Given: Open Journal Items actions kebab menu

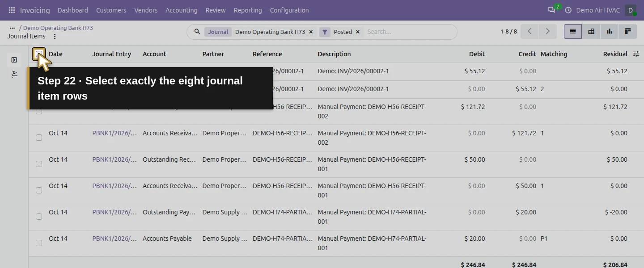Looking at the screenshot, I should tap(55, 37).
